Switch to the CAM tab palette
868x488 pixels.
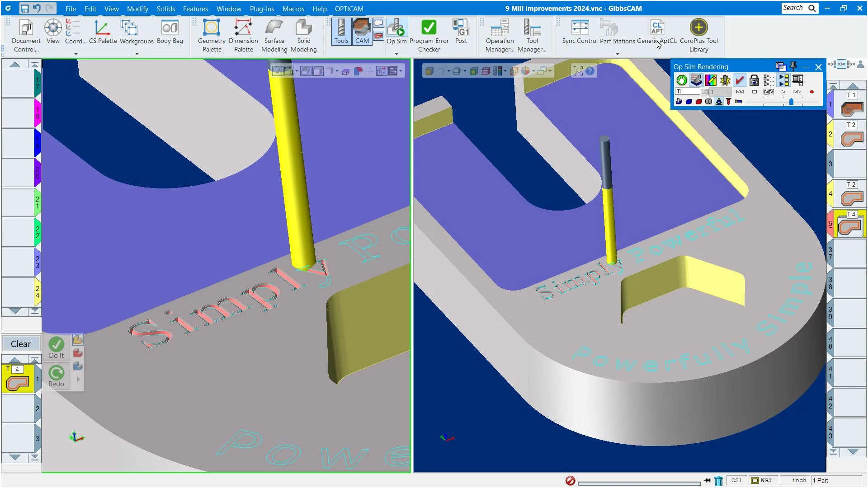pyautogui.click(x=362, y=32)
